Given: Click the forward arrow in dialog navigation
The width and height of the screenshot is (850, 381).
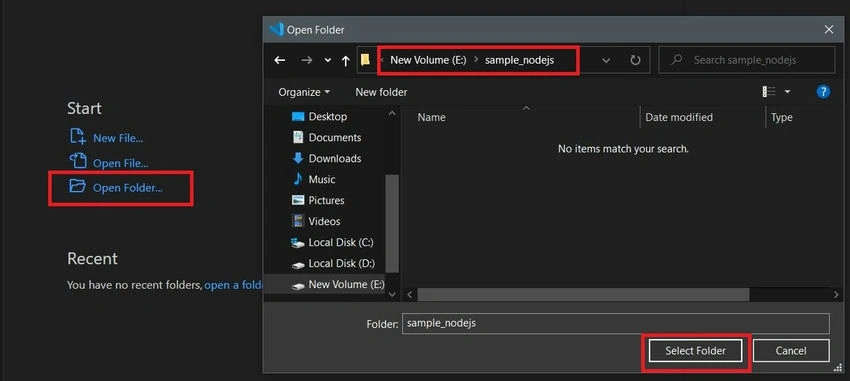Looking at the screenshot, I should pyautogui.click(x=307, y=60).
